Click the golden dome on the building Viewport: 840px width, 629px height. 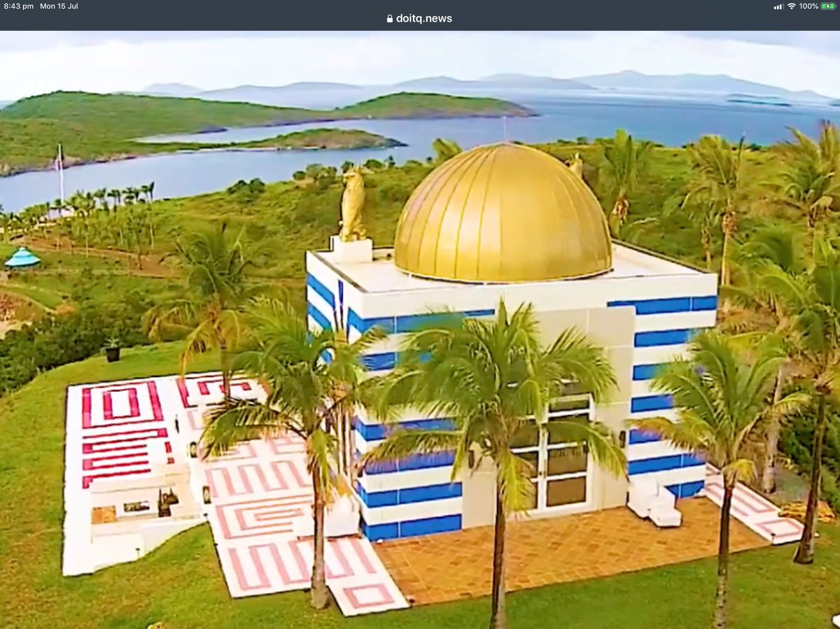[x=502, y=213]
